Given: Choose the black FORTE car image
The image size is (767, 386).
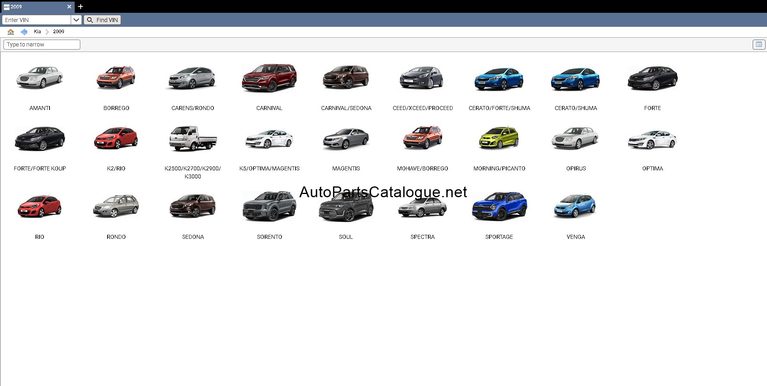Looking at the screenshot, I should click(653, 78).
